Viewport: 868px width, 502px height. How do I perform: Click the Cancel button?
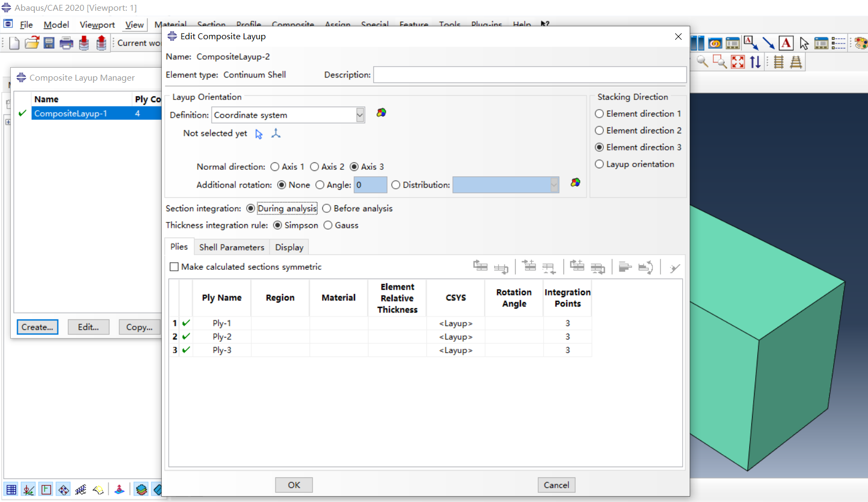tap(556, 485)
